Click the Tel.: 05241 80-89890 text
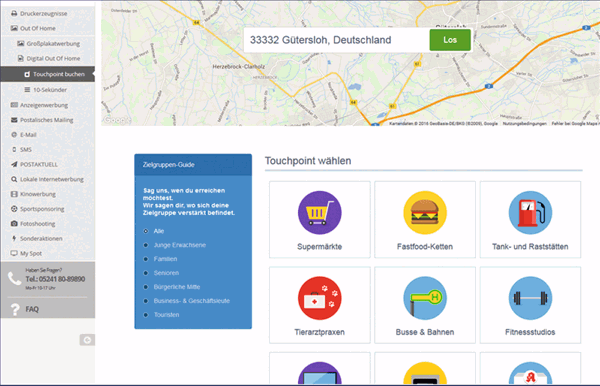The height and width of the screenshot is (386, 600). pos(55,279)
